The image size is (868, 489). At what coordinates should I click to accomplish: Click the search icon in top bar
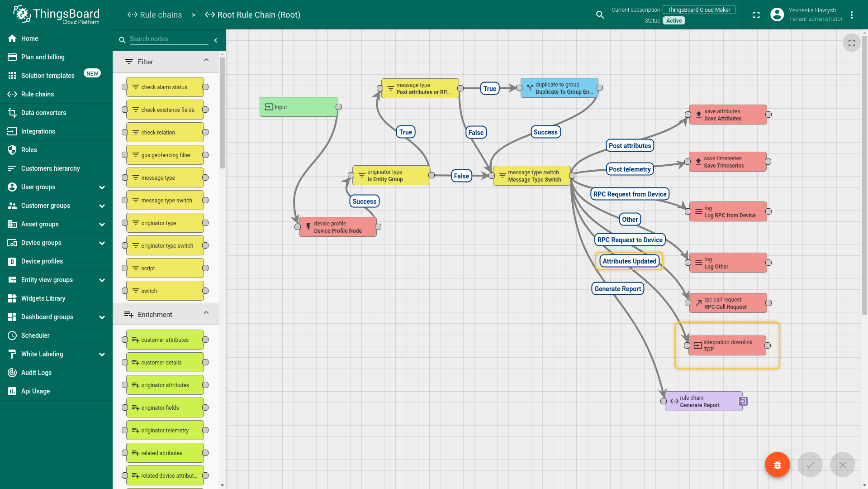[600, 15]
